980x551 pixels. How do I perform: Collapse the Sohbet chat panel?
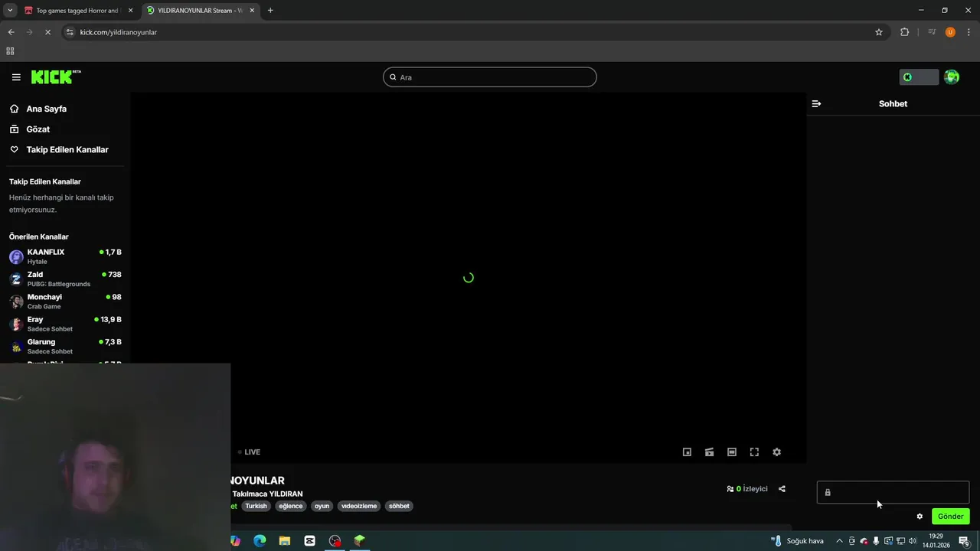pos(816,103)
